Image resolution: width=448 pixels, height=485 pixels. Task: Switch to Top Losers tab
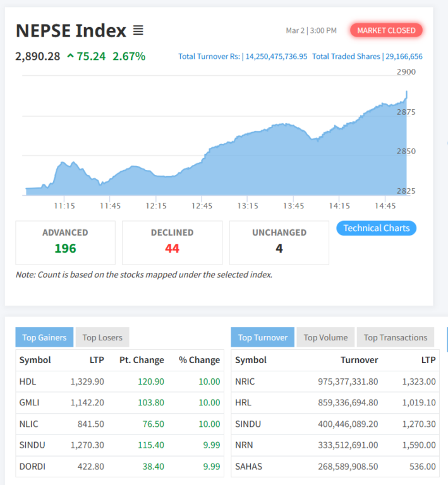click(102, 337)
